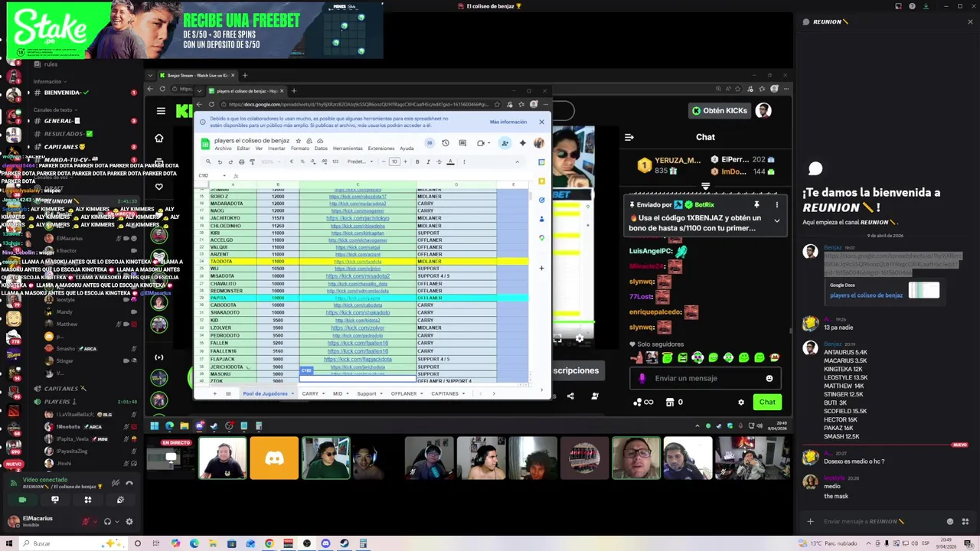This screenshot has height=551, width=980.
Task: Expand microphone input options arrow
Action: 96,522
